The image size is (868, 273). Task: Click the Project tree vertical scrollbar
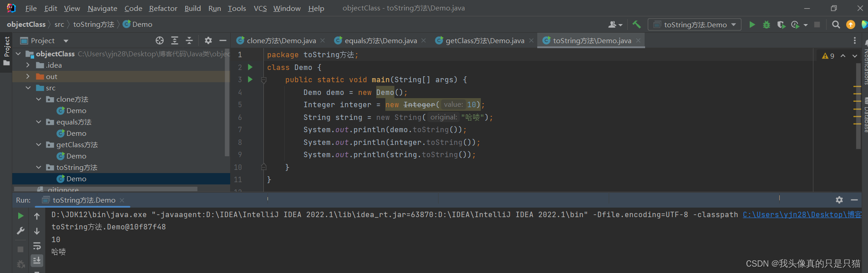227,103
